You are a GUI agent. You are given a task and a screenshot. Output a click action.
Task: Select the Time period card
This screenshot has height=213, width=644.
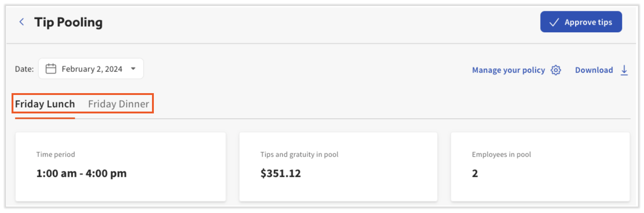[121, 166]
